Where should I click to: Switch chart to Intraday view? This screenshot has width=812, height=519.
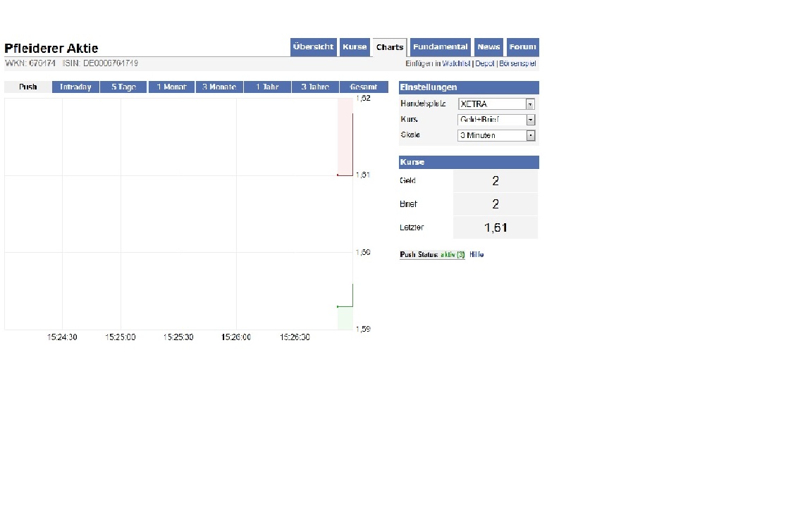pos(75,87)
